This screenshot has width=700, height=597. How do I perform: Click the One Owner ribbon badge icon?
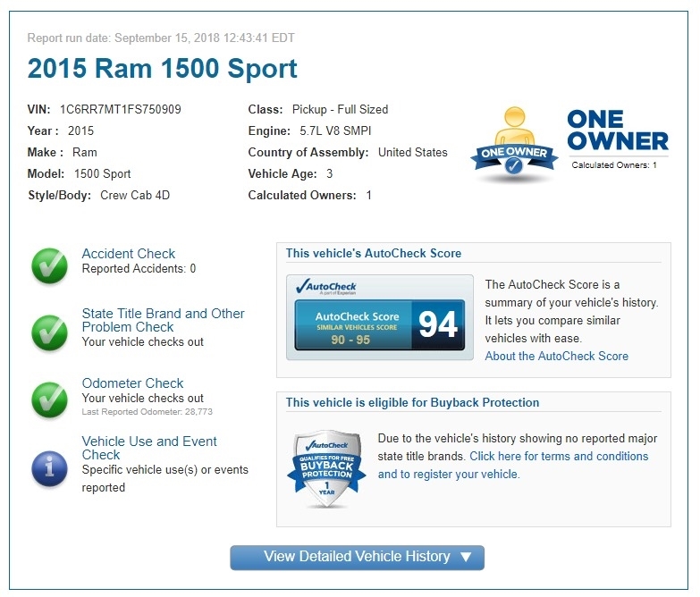(512, 145)
